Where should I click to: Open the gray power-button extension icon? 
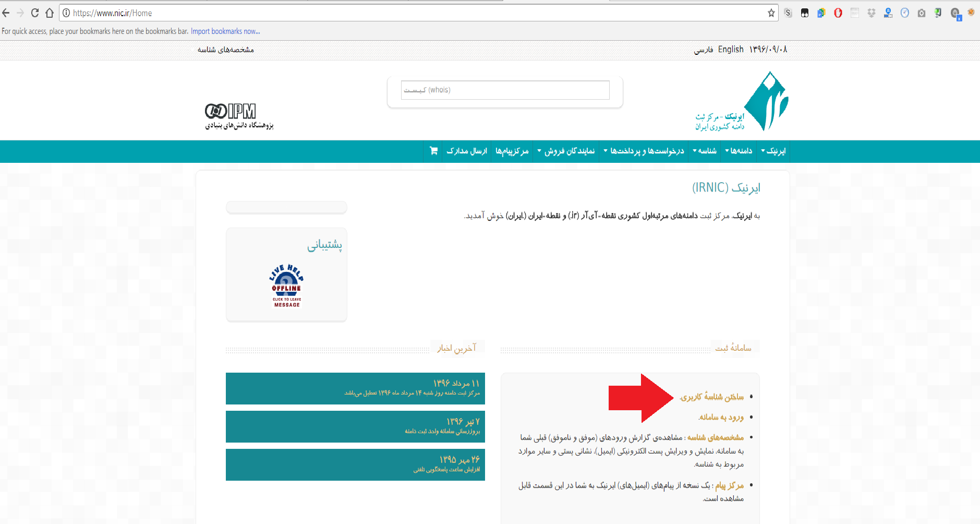[x=955, y=14]
